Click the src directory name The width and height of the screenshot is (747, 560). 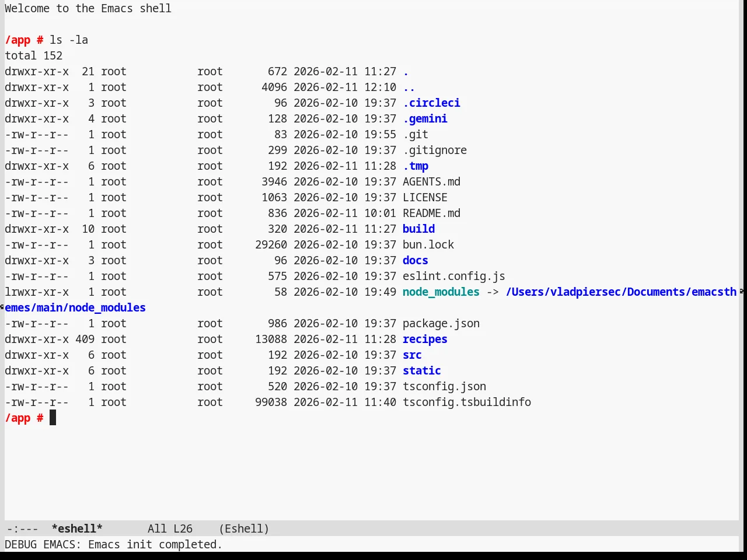412,355
